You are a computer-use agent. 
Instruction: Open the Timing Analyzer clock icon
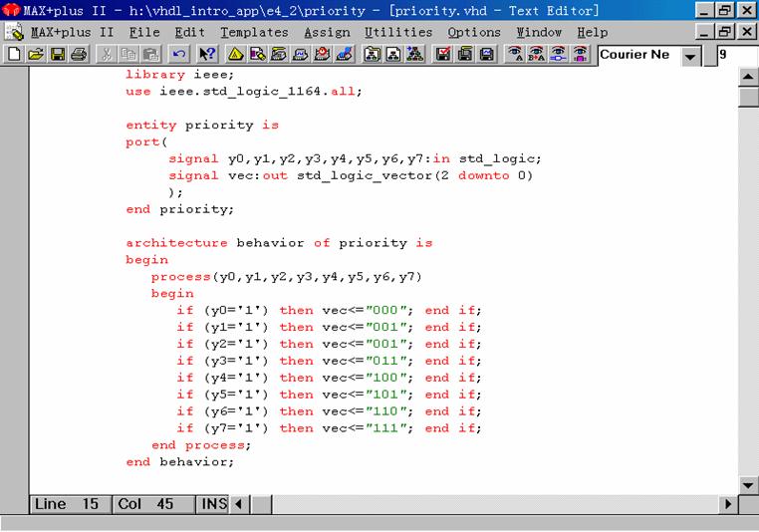[x=323, y=54]
